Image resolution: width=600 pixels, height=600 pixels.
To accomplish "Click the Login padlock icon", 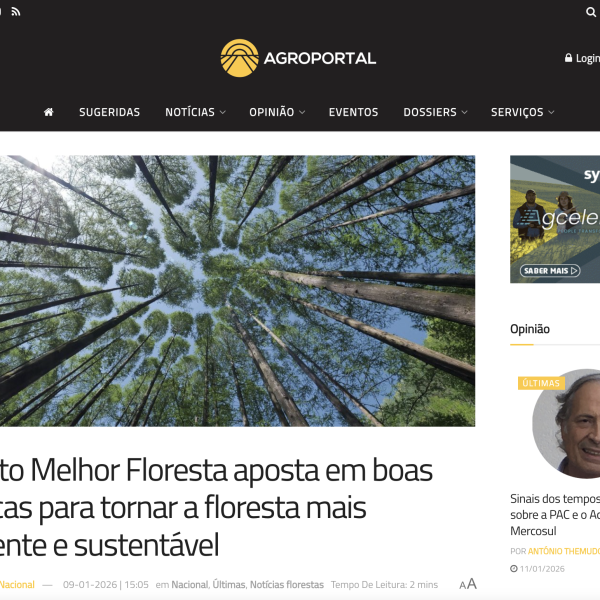I will point(568,58).
